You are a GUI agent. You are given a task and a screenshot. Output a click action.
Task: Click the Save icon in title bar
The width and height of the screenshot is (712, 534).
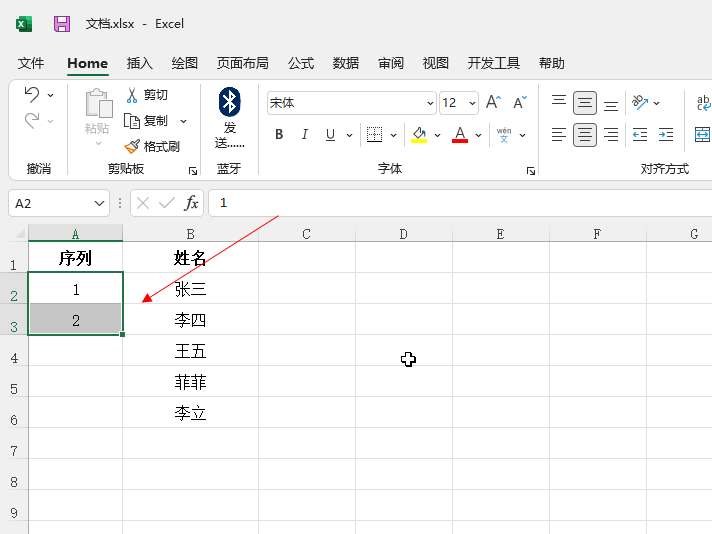(x=62, y=24)
